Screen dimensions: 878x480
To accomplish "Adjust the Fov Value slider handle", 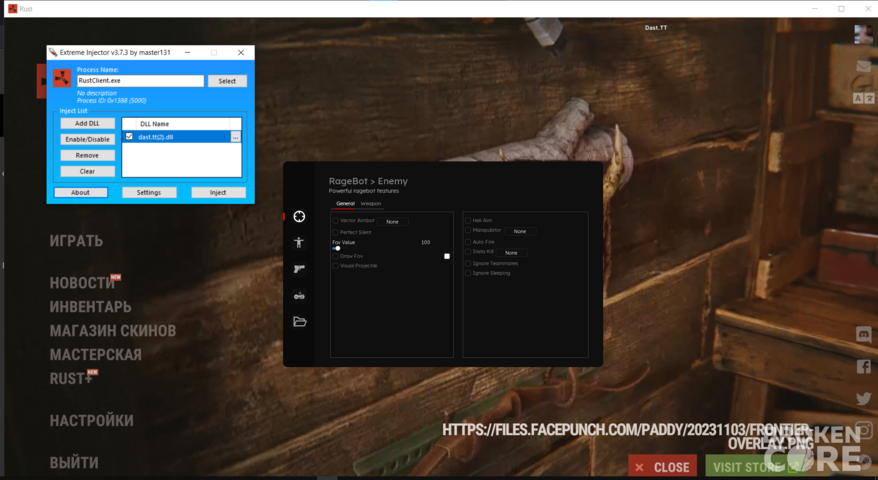I will click(x=338, y=248).
